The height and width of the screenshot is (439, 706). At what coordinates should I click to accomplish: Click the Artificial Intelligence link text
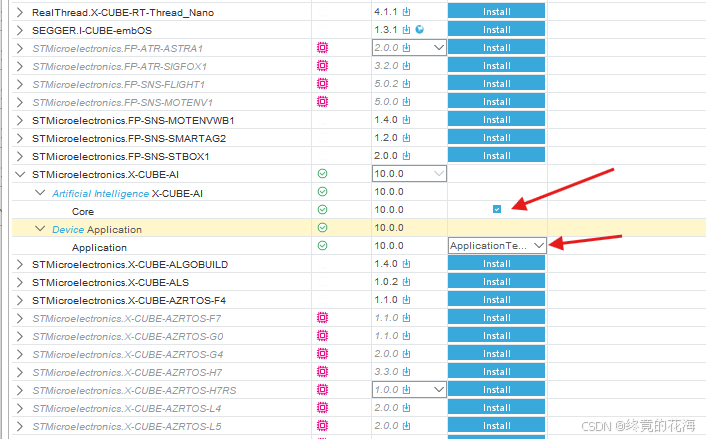100,193
